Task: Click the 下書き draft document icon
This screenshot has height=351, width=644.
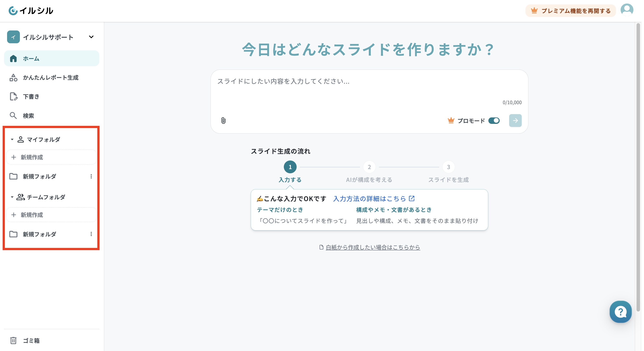Action: [x=13, y=96]
